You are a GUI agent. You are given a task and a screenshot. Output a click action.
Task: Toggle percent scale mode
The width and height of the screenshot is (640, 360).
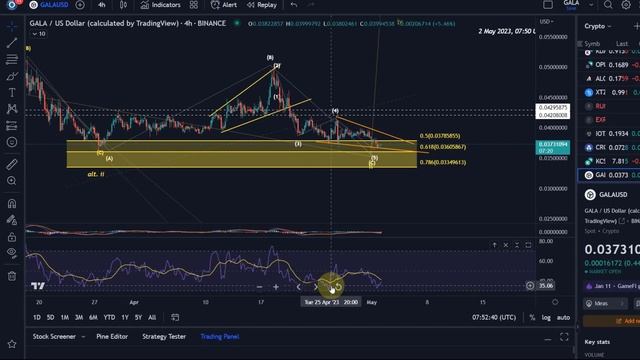tap(532, 317)
